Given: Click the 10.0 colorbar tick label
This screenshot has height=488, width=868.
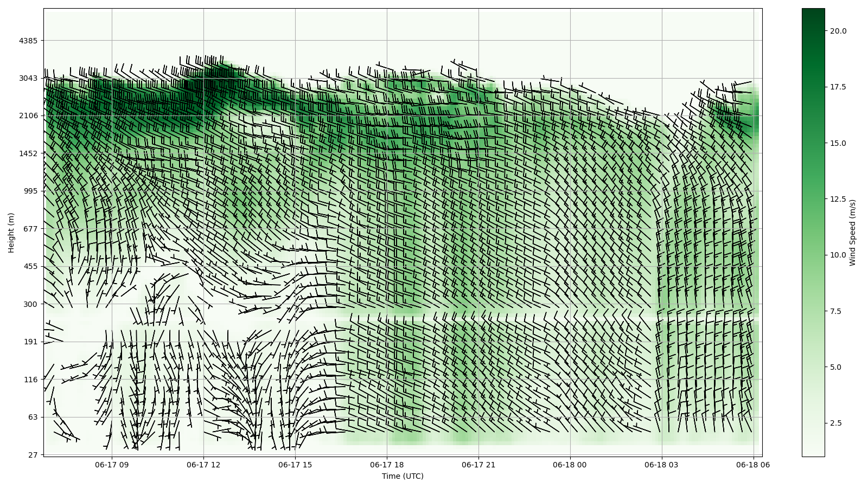Looking at the screenshot, I should pyautogui.click(x=838, y=255).
